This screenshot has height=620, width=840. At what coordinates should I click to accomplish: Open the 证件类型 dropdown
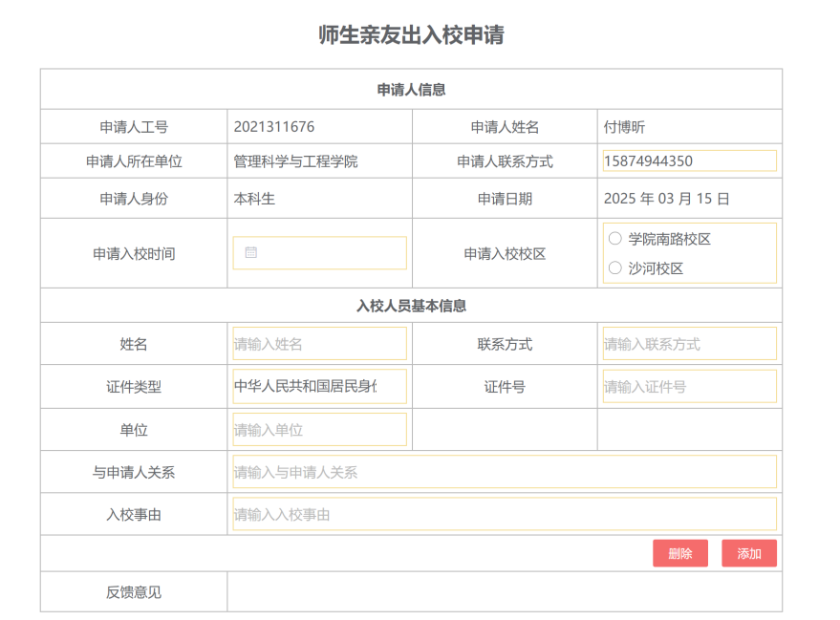pos(319,387)
